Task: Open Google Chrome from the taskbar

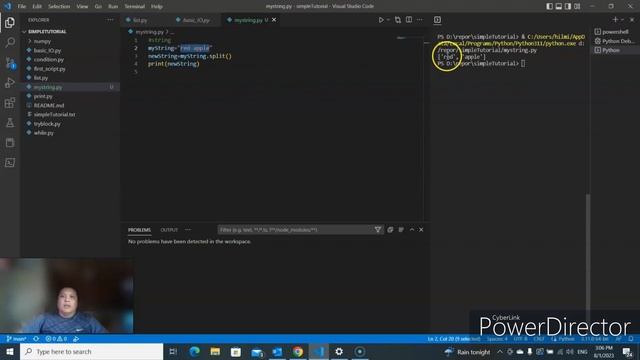Action: click(298, 351)
